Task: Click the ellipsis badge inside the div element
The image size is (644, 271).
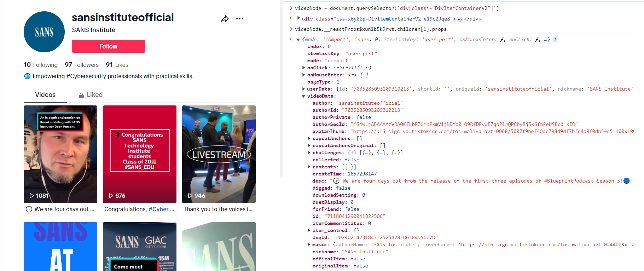Action: pyautogui.click(x=460, y=19)
